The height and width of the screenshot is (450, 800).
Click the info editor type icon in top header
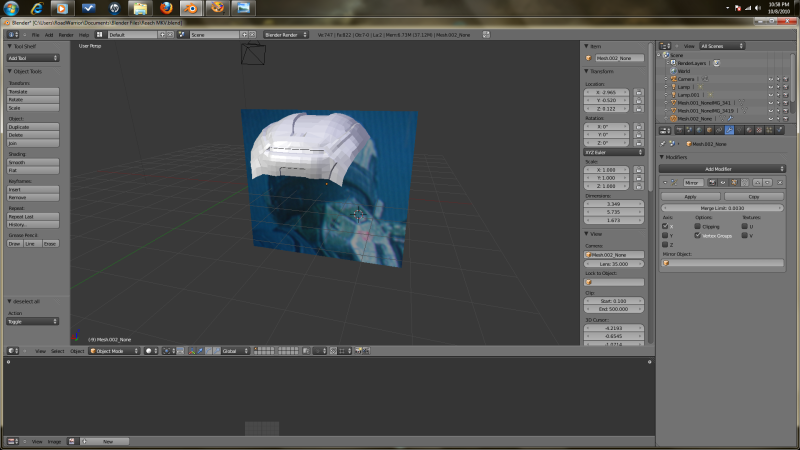tap(13, 35)
